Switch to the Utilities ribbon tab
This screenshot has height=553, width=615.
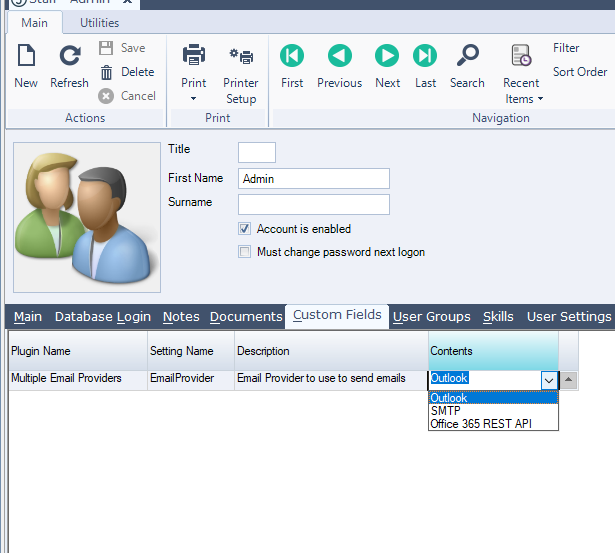pos(100,23)
